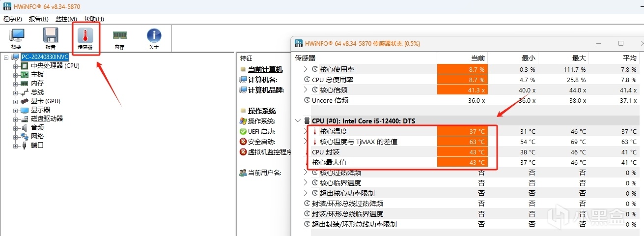This screenshot has width=644, height=236.
Task: Click the red X icon beside 安全启动
Action: click(243, 142)
